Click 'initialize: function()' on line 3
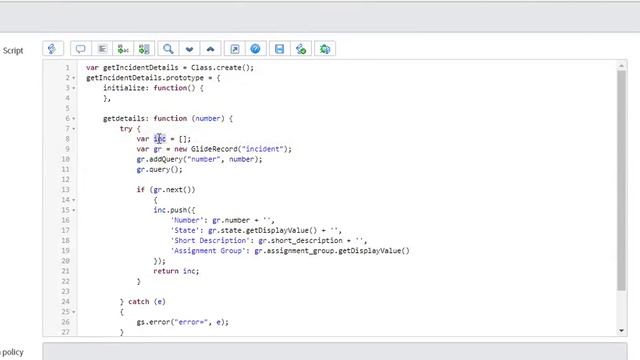Image resolution: width=640 pixels, height=360 pixels. click(149, 88)
